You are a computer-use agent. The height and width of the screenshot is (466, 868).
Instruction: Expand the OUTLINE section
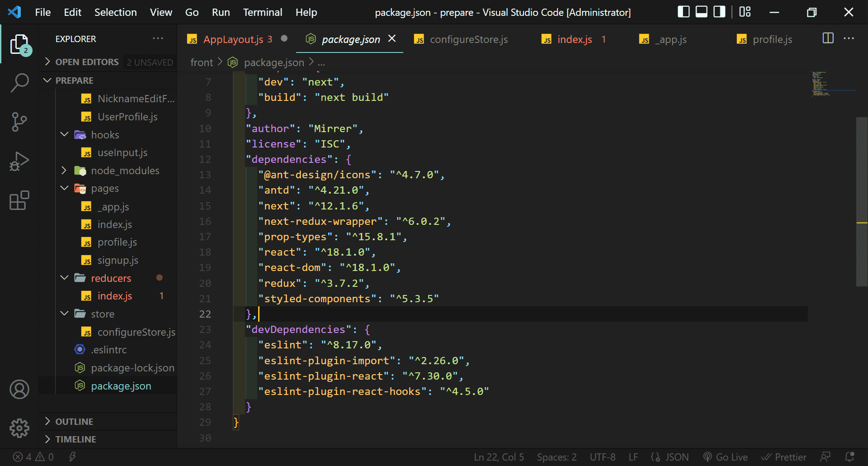tap(74, 422)
